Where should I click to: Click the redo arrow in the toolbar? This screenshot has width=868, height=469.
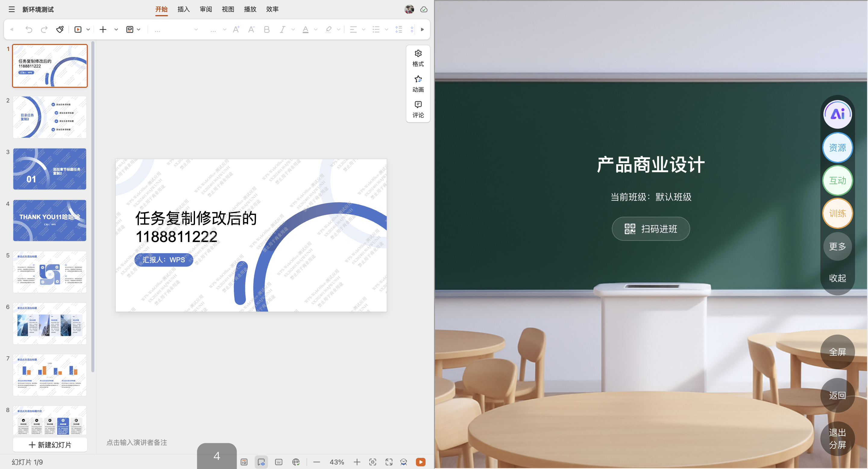click(44, 30)
